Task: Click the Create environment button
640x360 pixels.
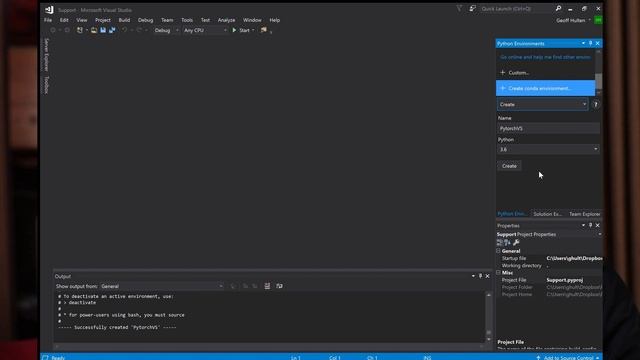Action: [x=509, y=166]
